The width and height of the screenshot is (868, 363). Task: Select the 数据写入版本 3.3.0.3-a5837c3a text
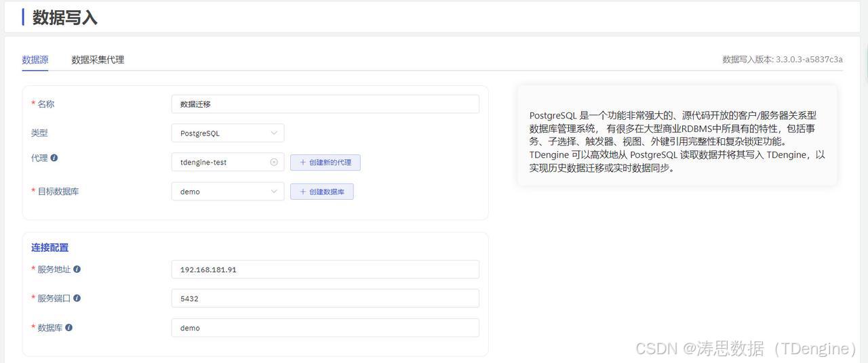783,60
